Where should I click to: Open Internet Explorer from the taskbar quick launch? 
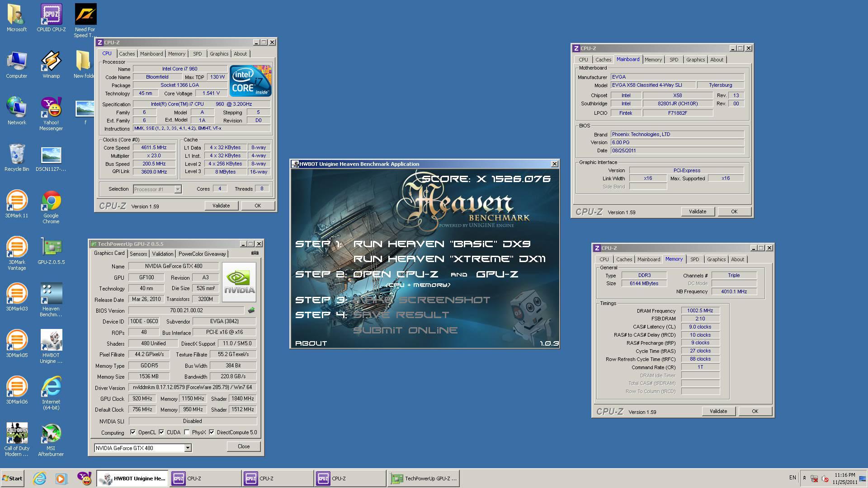pyautogui.click(x=40, y=478)
